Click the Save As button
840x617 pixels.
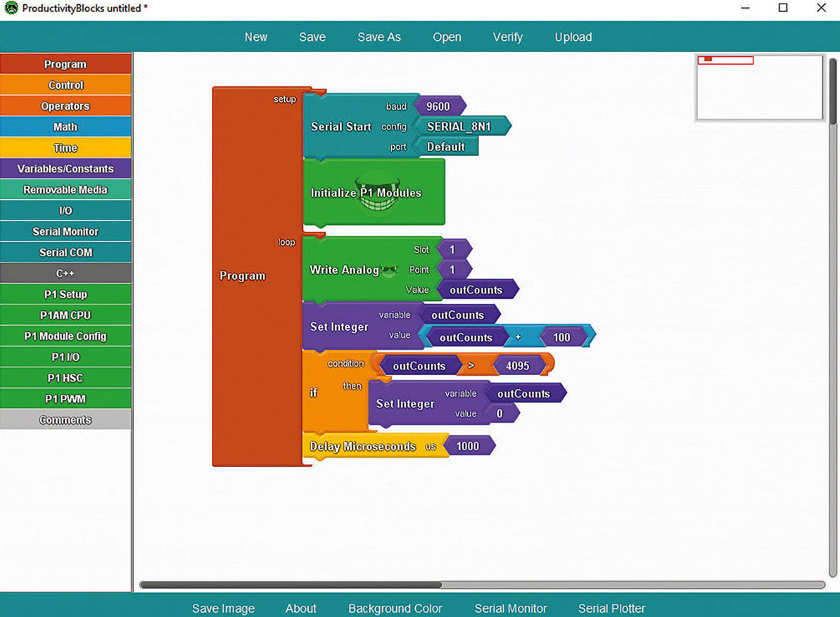(378, 37)
